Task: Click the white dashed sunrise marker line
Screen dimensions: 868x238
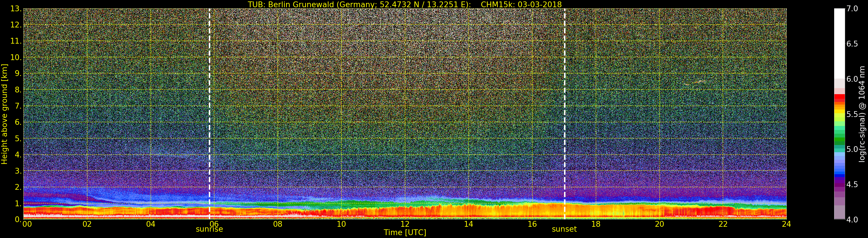Action: pyautogui.click(x=209, y=114)
